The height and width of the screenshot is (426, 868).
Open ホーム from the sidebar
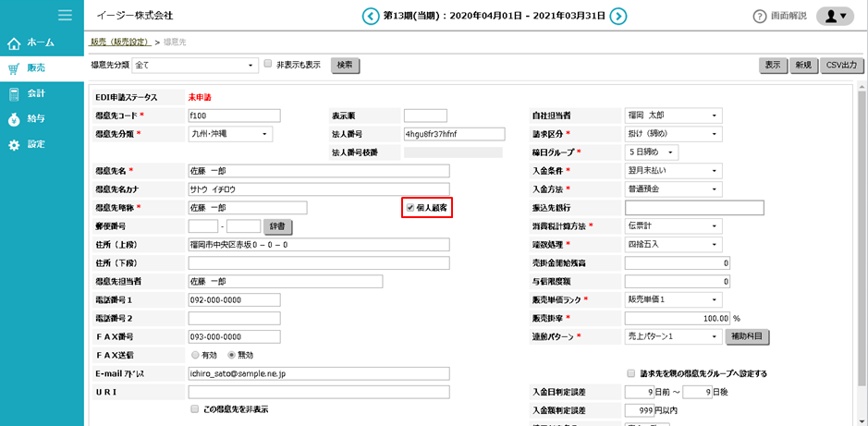point(41,43)
